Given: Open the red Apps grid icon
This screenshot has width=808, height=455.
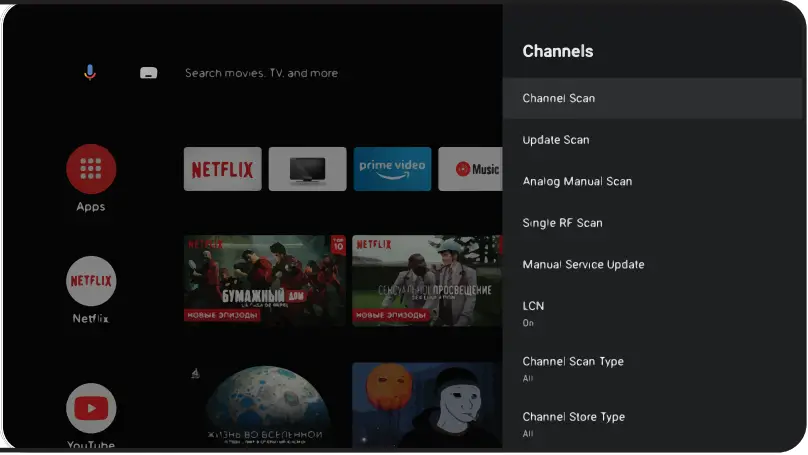Looking at the screenshot, I should click(x=91, y=169).
